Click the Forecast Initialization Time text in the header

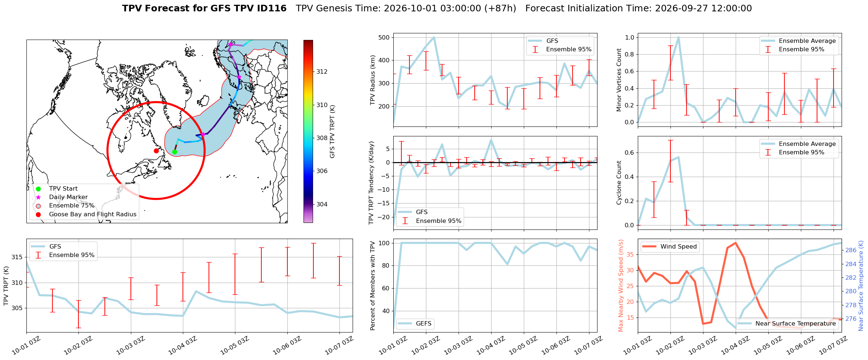coord(639,8)
